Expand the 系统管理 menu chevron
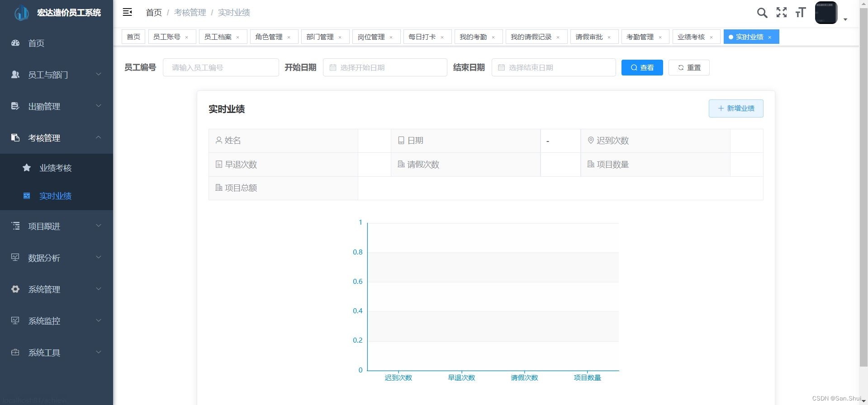The image size is (868, 405). coord(99,289)
